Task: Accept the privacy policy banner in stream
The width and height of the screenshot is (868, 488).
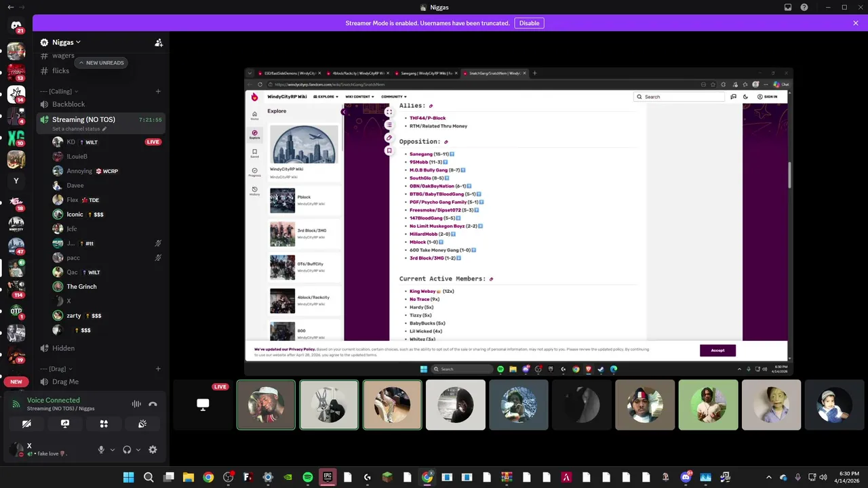Action: pos(717,350)
